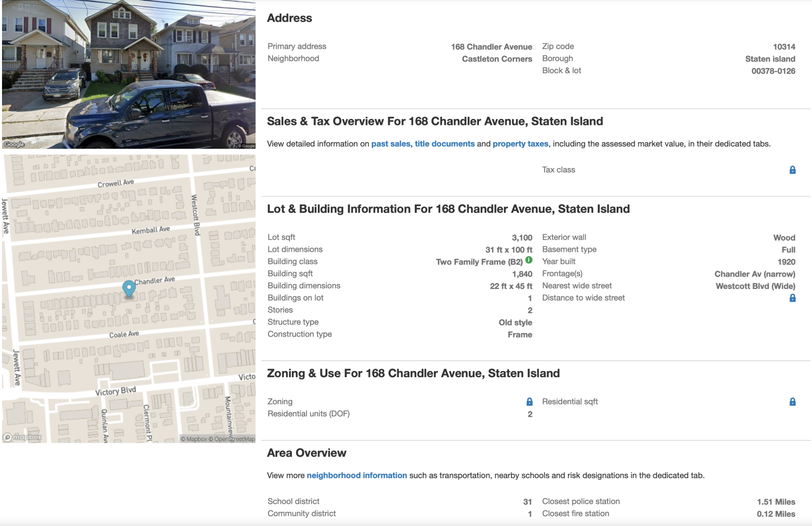Image resolution: width=812 pixels, height=526 pixels.
Task: Select the blue location pin on the map
Action: coord(129,288)
